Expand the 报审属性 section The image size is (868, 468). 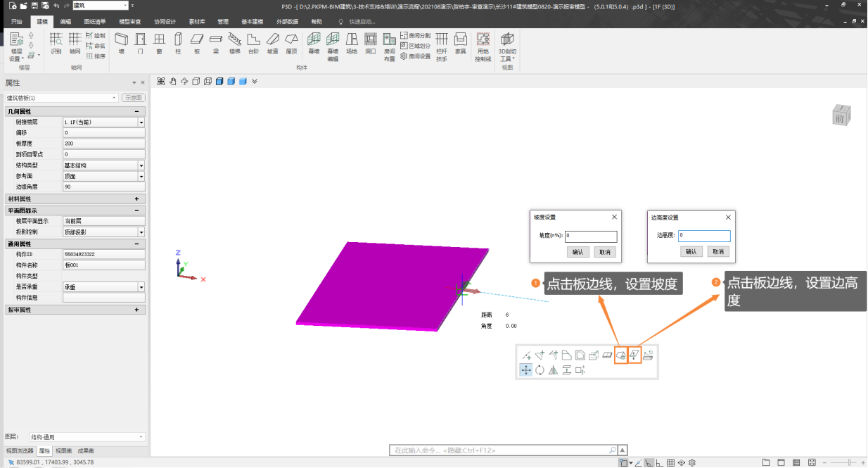pyautogui.click(x=136, y=310)
